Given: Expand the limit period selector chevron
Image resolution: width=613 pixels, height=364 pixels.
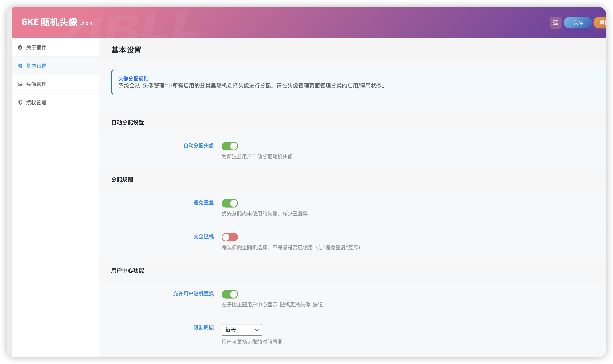Looking at the screenshot, I should (256, 330).
